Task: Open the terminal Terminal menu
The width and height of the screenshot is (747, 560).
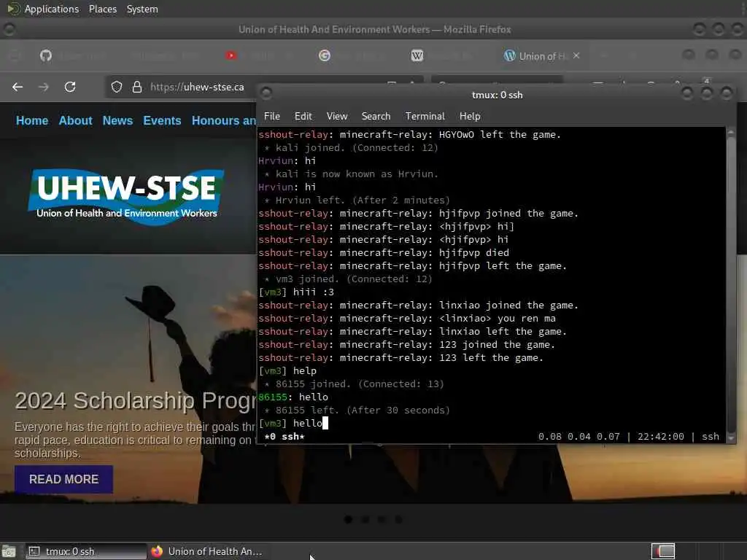Action: 425,116
